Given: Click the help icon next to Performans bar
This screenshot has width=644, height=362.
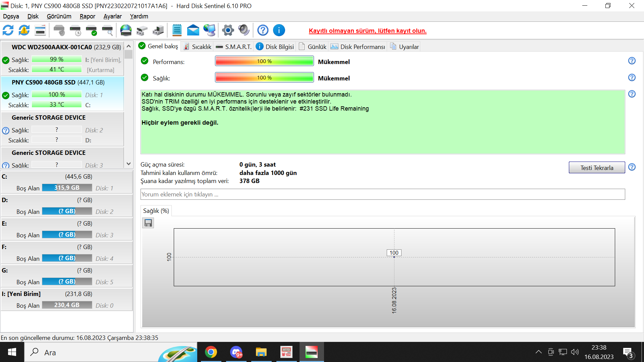Looking at the screenshot, I should click(x=632, y=61).
